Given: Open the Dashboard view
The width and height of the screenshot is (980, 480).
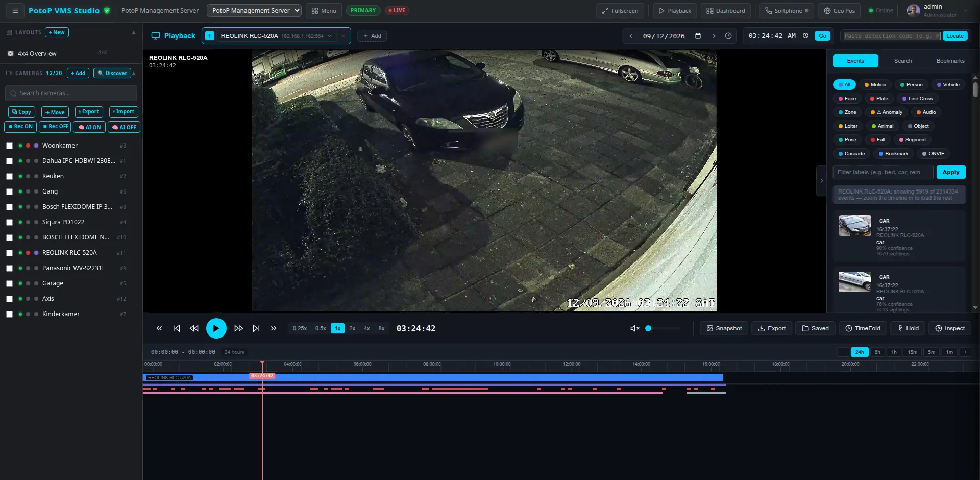Looking at the screenshot, I should (x=725, y=10).
